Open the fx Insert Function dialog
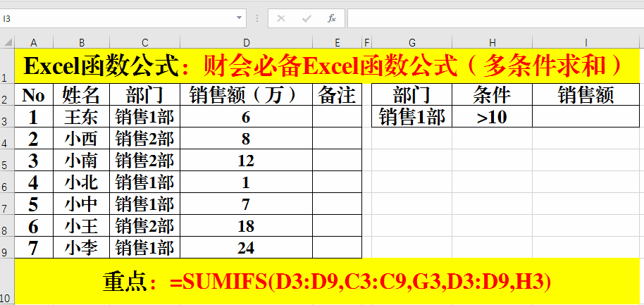 tap(331, 18)
